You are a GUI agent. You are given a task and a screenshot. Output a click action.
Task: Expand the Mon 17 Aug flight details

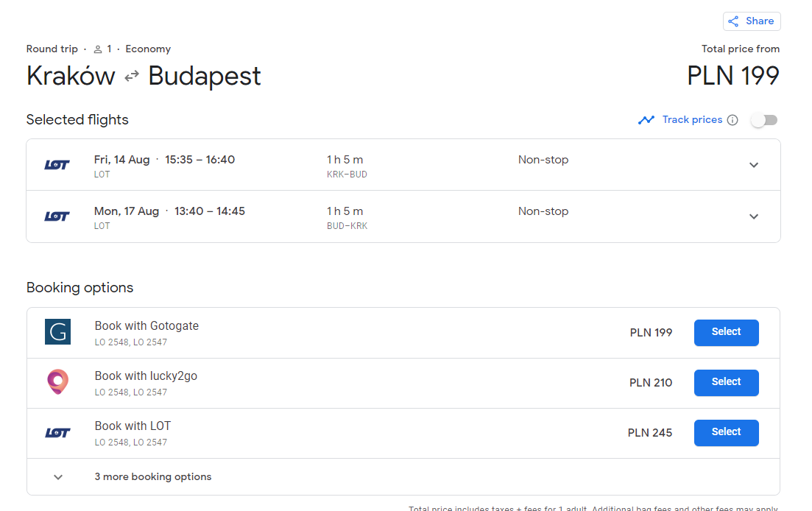tap(754, 216)
